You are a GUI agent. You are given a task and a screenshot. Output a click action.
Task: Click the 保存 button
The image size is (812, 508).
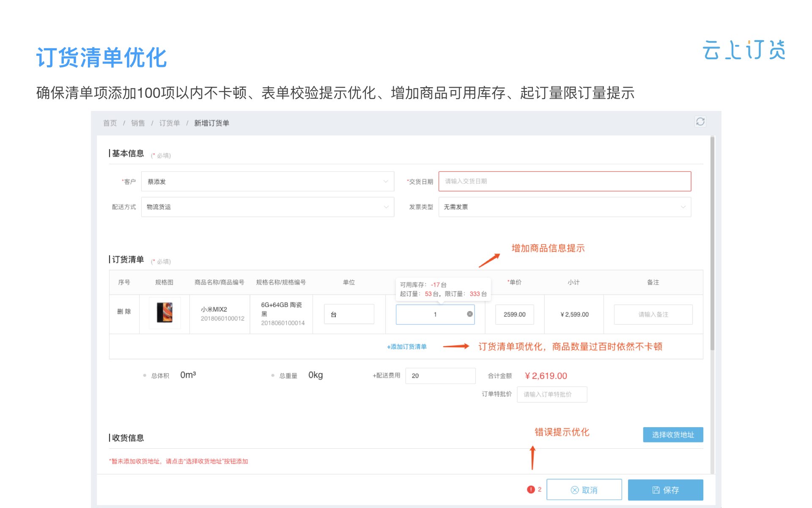click(x=665, y=490)
